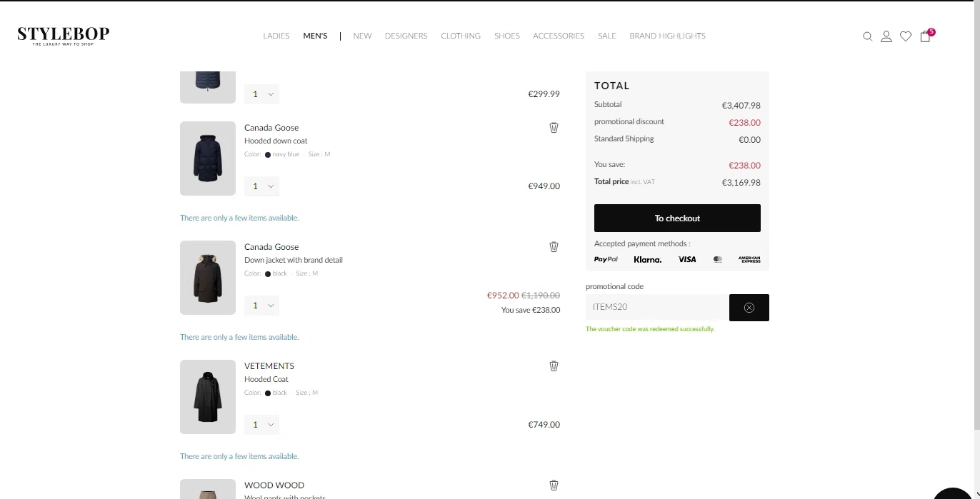Click the Down jacket black color swatch
Image resolution: width=980 pixels, height=499 pixels.
(x=268, y=274)
